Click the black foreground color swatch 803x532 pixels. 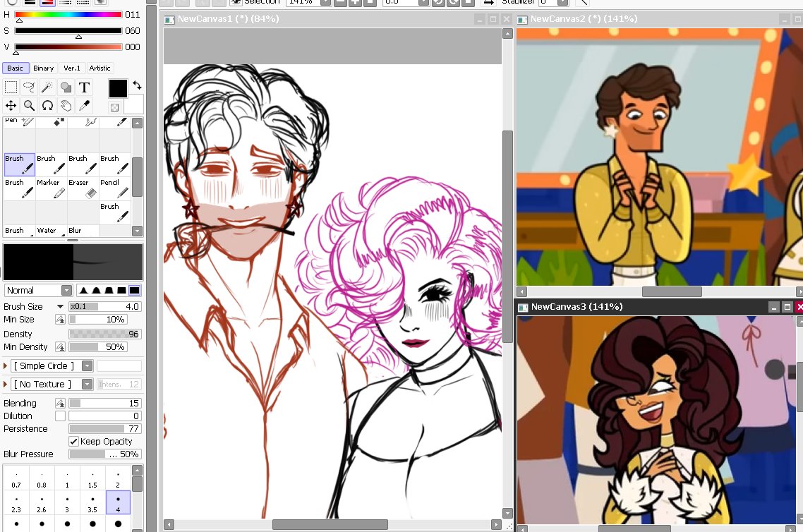pos(118,89)
